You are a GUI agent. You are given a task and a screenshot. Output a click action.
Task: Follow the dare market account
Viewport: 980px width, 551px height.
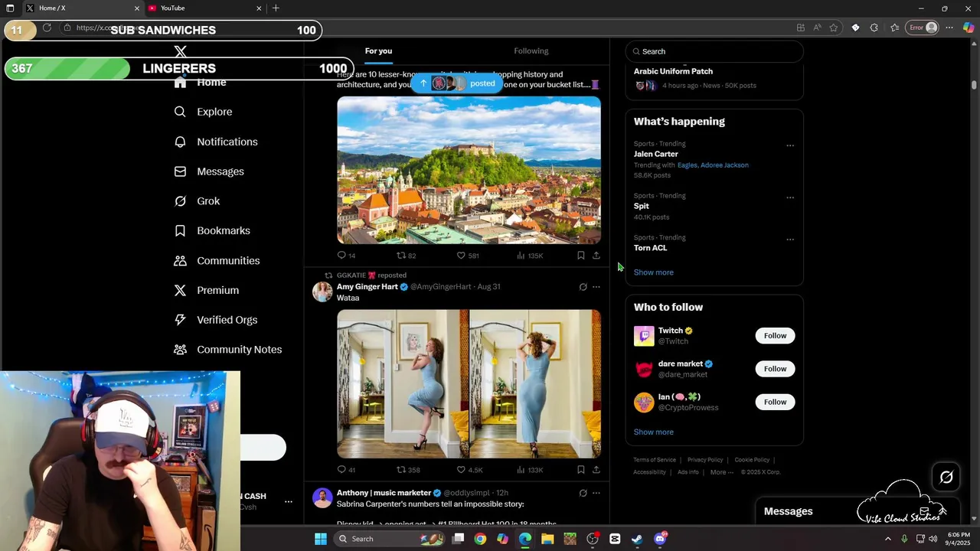pos(775,369)
